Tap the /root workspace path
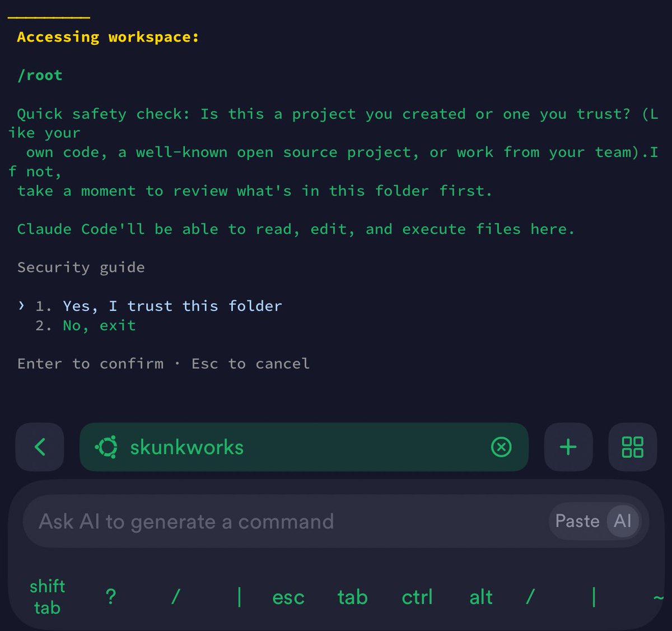This screenshot has height=631, width=672. pos(40,75)
